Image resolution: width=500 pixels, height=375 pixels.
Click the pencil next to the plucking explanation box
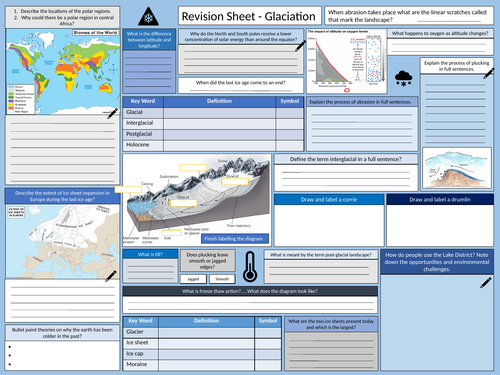[488, 73]
